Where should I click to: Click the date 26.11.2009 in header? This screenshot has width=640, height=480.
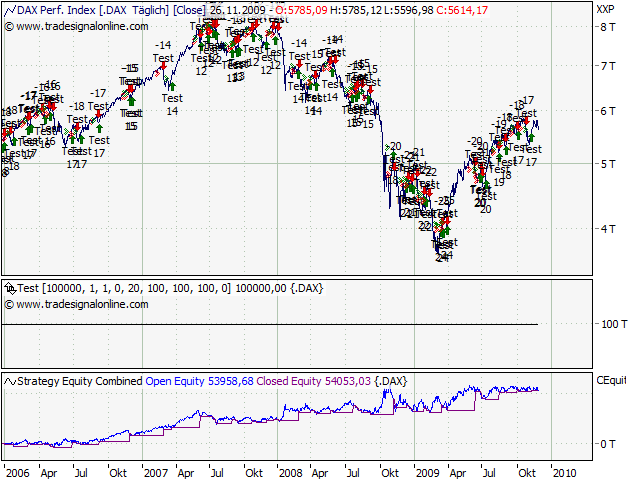coord(238,10)
